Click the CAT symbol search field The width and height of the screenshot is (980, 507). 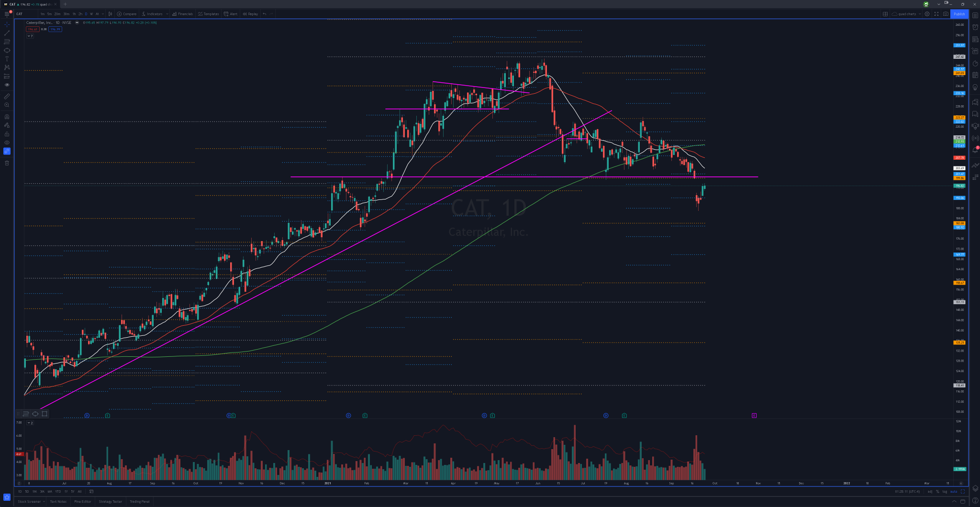[26, 14]
